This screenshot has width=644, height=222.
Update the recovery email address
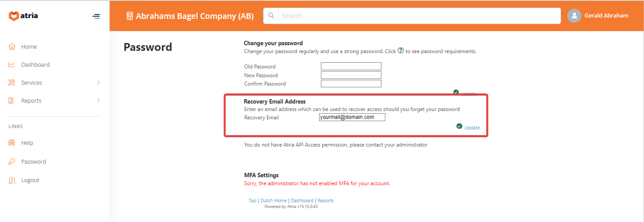[472, 128]
